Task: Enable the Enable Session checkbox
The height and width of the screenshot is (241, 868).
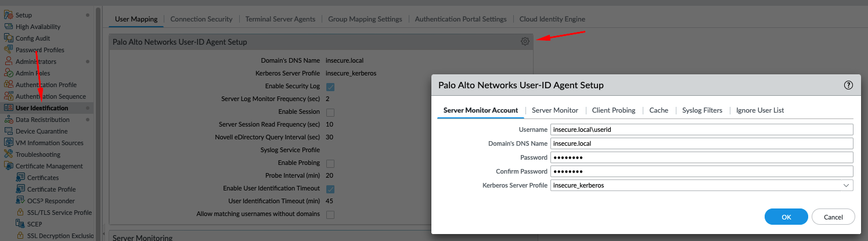Action: click(330, 112)
